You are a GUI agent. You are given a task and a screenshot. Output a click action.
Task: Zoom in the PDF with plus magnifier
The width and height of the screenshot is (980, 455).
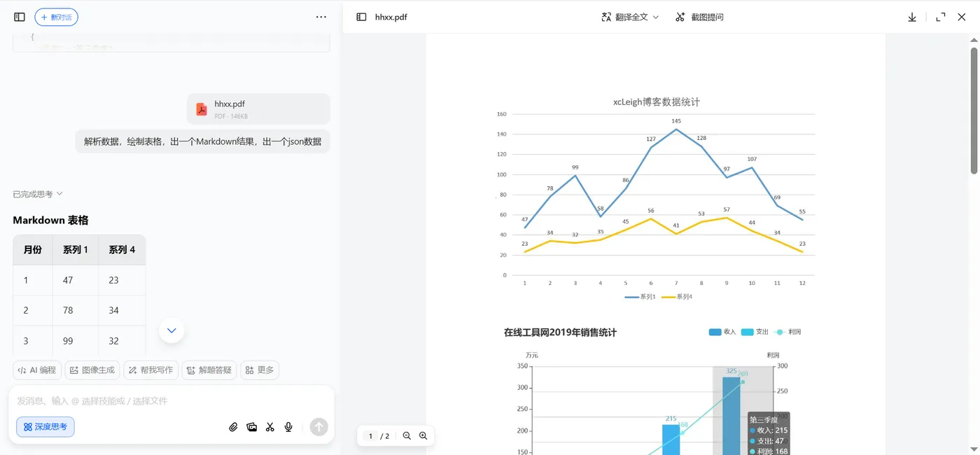click(423, 436)
